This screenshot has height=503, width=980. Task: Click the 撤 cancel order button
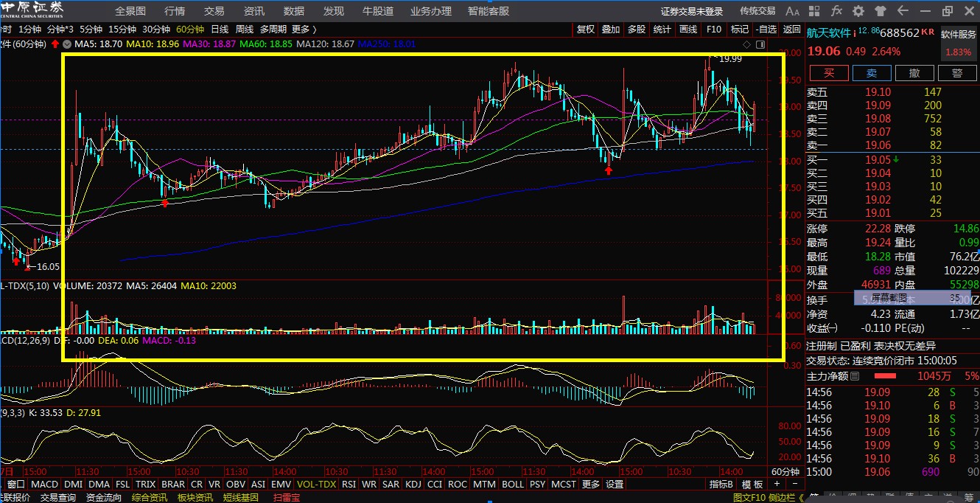(x=914, y=72)
